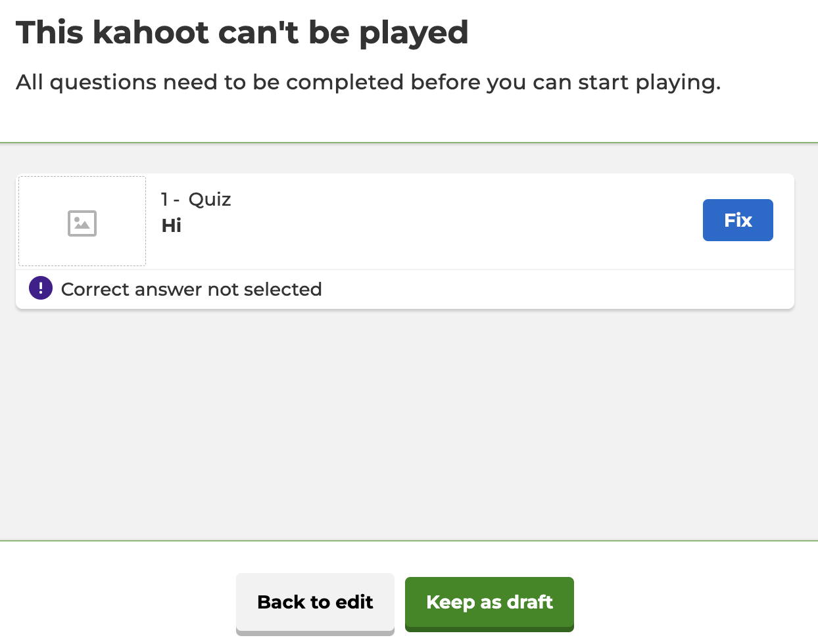
Task: Click the word 'Quiz' in the card
Action: [x=210, y=199]
